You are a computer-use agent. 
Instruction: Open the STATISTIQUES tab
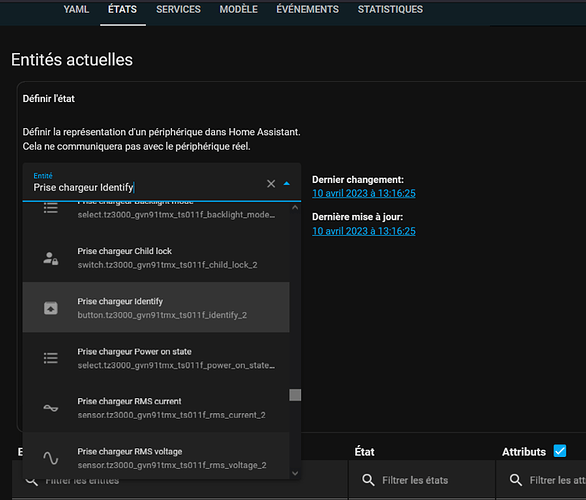390,9
